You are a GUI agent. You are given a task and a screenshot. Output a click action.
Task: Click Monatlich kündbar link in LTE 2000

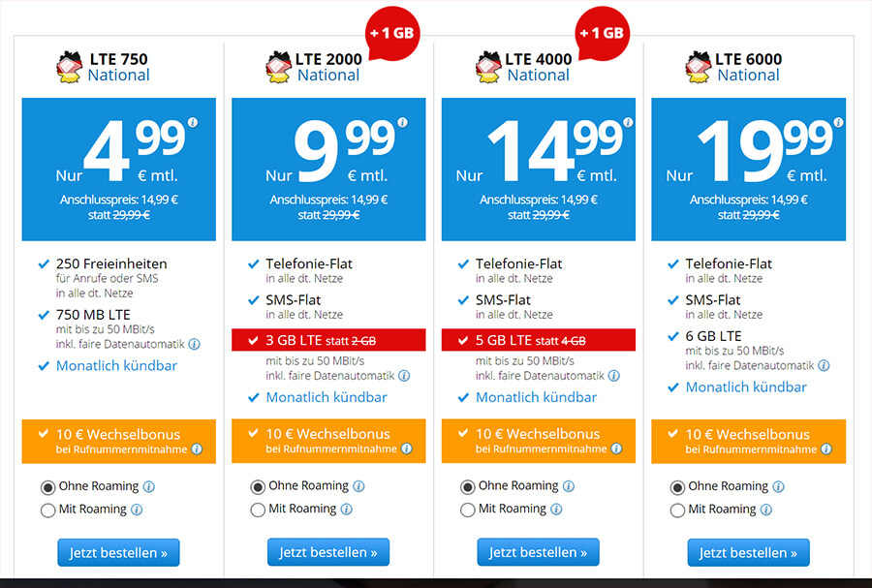coord(327,397)
